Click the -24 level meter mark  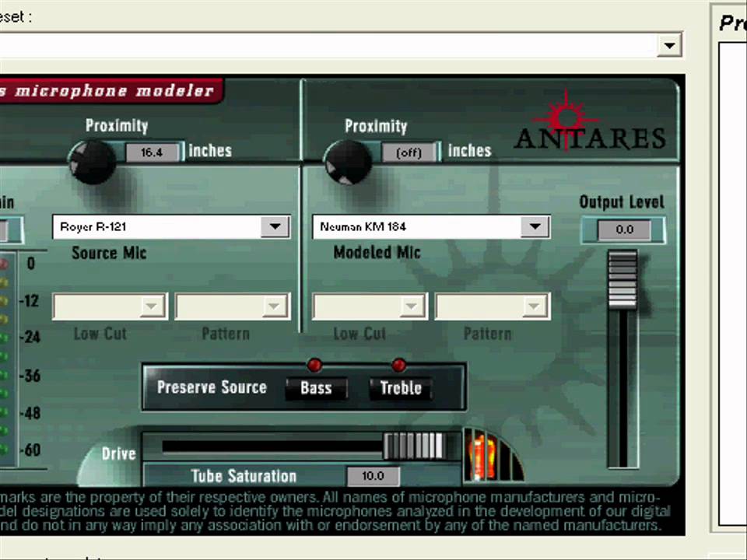(30, 337)
